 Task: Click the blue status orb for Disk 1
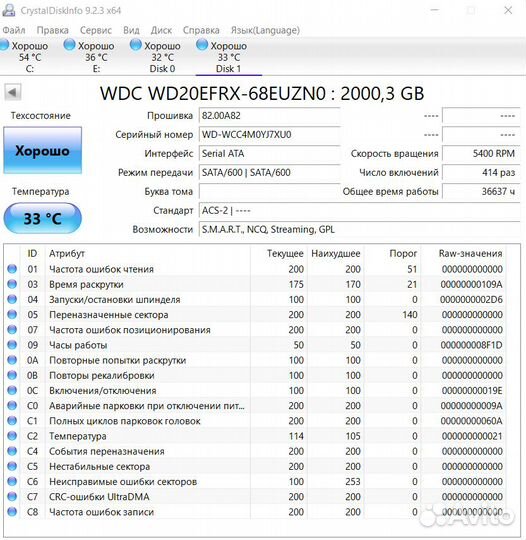(x=202, y=45)
